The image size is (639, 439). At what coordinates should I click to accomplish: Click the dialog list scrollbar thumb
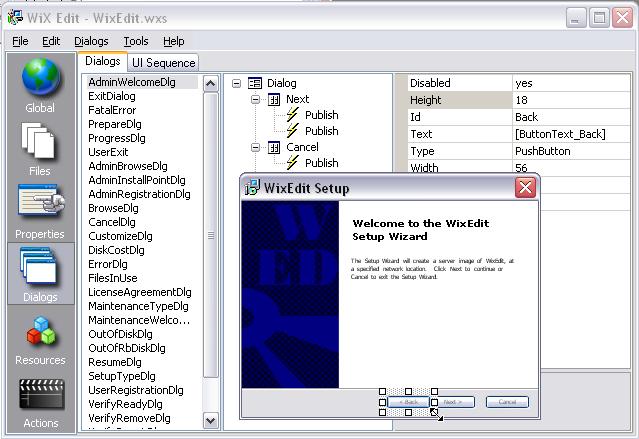click(211, 235)
